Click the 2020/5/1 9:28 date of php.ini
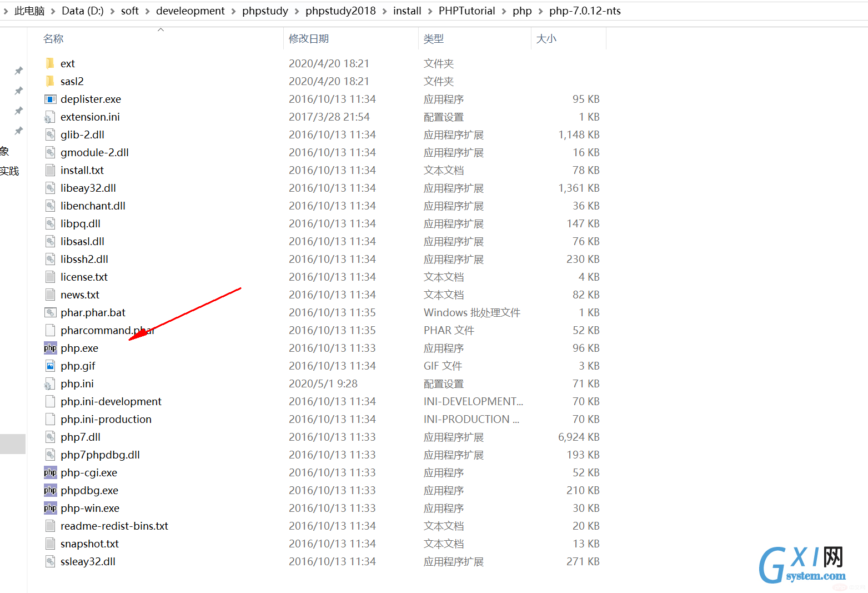Screen dimensions: 868x593 [323, 383]
